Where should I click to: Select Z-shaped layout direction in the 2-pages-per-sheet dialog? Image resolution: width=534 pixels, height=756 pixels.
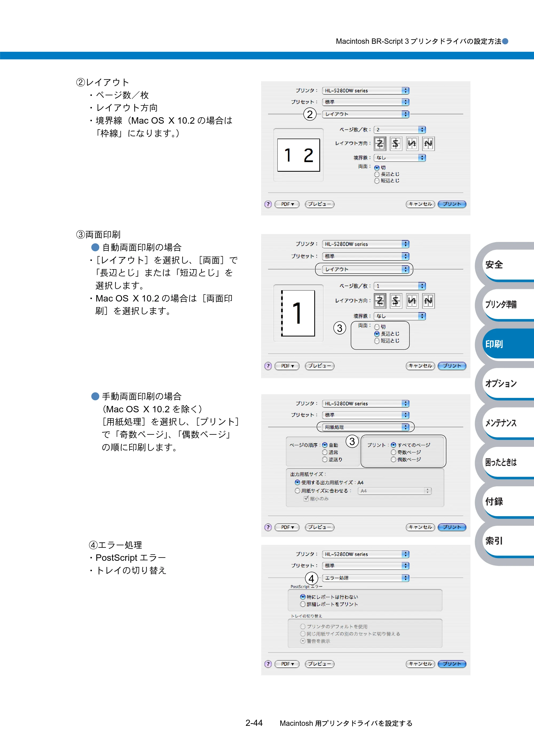click(x=380, y=144)
